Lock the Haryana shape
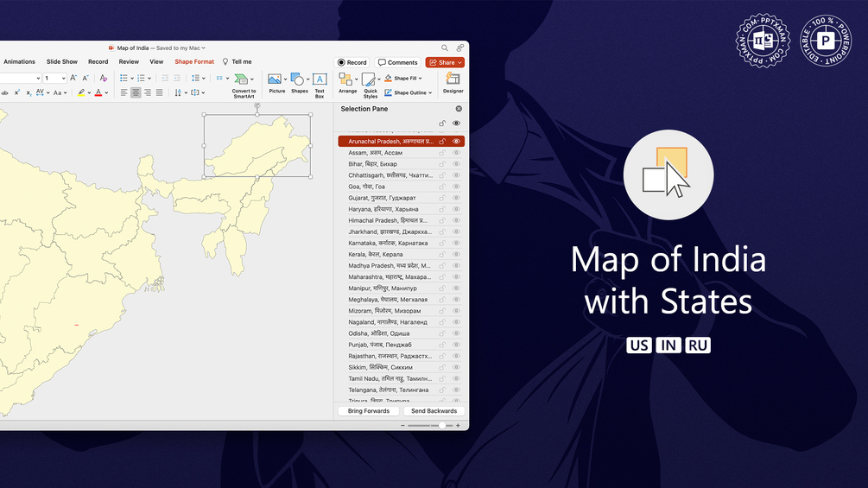The height and width of the screenshot is (488, 868). coord(442,209)
